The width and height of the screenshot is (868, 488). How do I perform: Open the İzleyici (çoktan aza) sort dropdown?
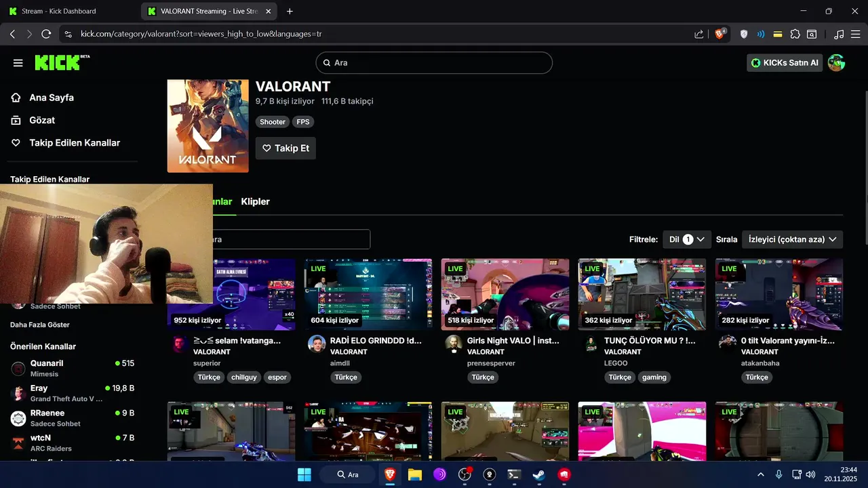tap(793, 239)
